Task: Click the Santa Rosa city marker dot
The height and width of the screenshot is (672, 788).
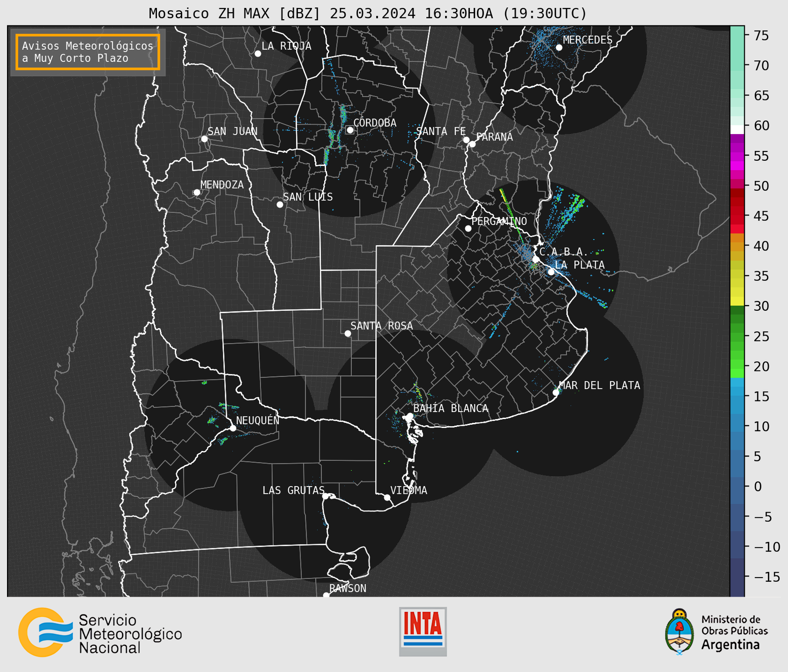Action: coord(348,334)
